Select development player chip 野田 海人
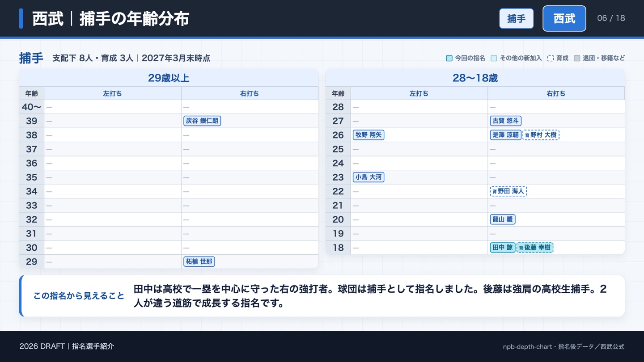Screen dimensions: 644x362 (508, 191)
